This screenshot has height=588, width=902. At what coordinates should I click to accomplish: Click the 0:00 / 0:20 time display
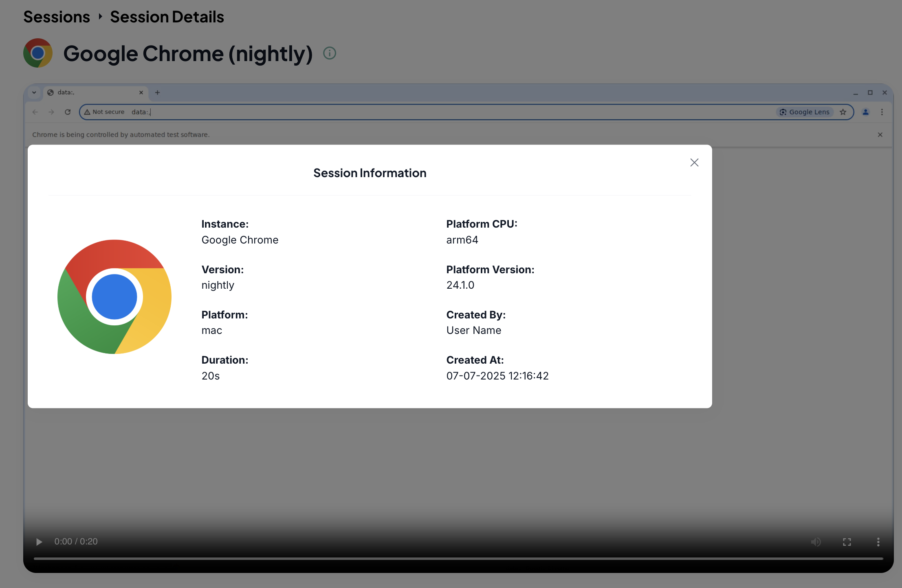pos(76,542)
